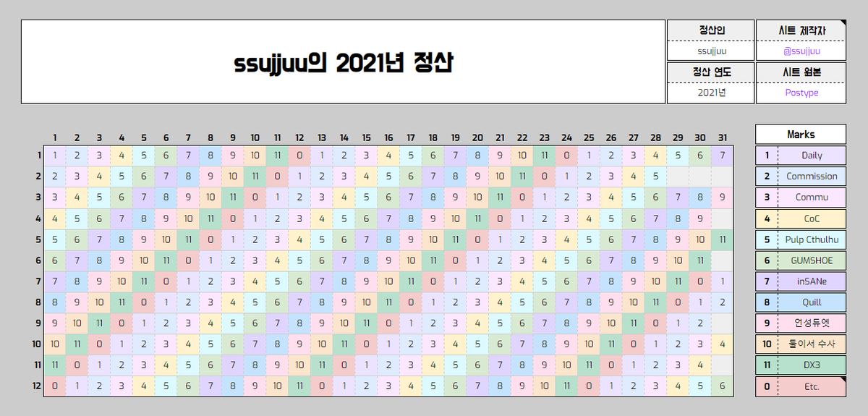Click day column header 18
The height and width of the screenshot is (416, 868).
(433, 137)
